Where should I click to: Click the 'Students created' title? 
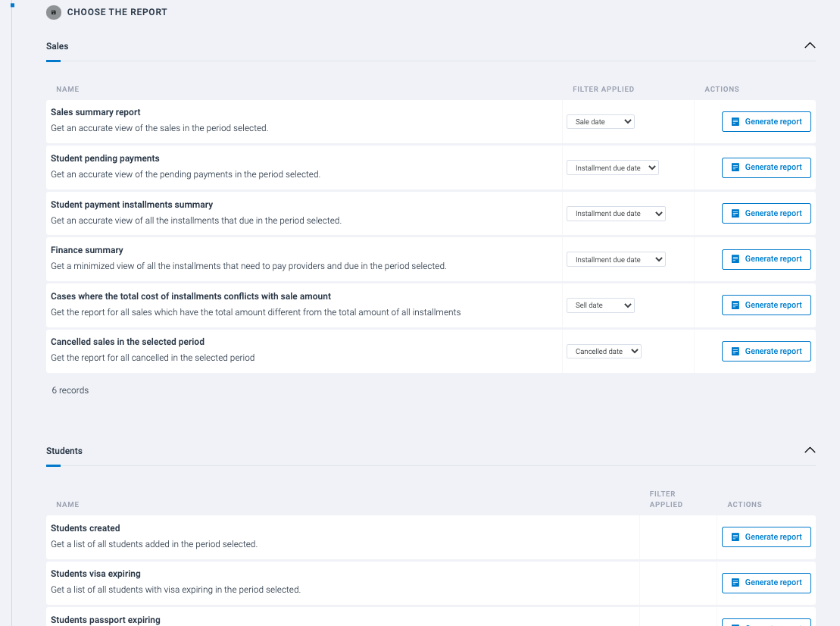pos(85,528)
